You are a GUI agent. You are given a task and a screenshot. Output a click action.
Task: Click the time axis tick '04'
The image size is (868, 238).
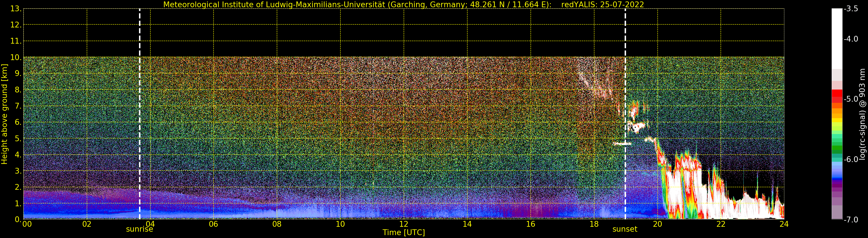(150, 224)
